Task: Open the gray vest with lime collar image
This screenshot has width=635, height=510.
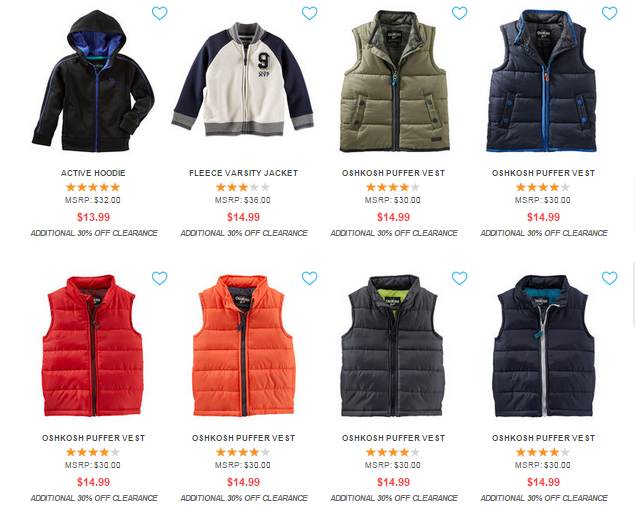Action: point(393,346)
